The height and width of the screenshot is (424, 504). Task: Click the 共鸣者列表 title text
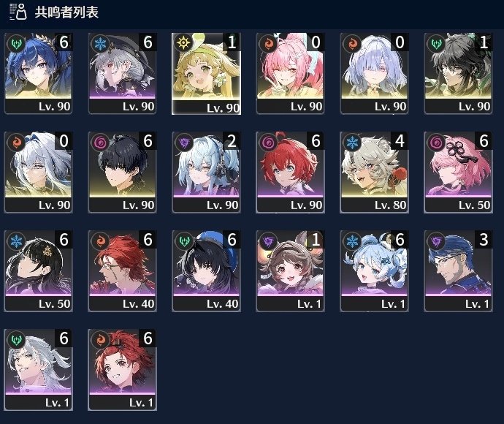click(66, 12)
